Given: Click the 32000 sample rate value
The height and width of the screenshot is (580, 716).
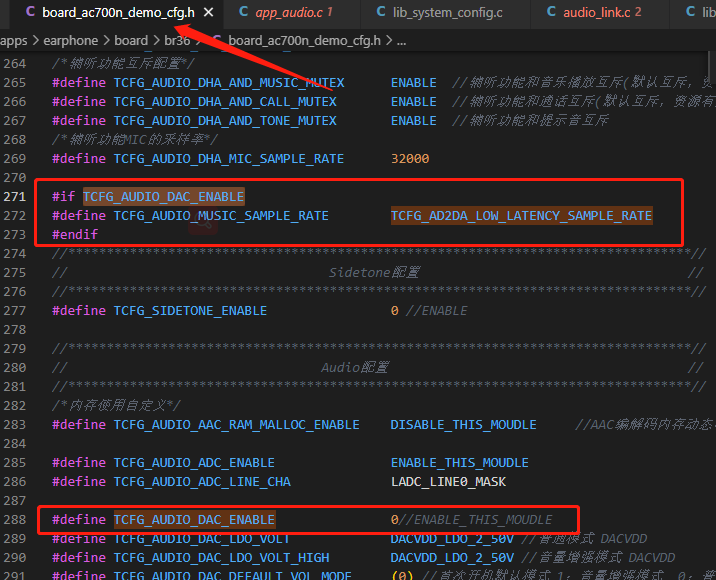Looking at the screenshot, I should pyautogui.click(x=410, y=158).
